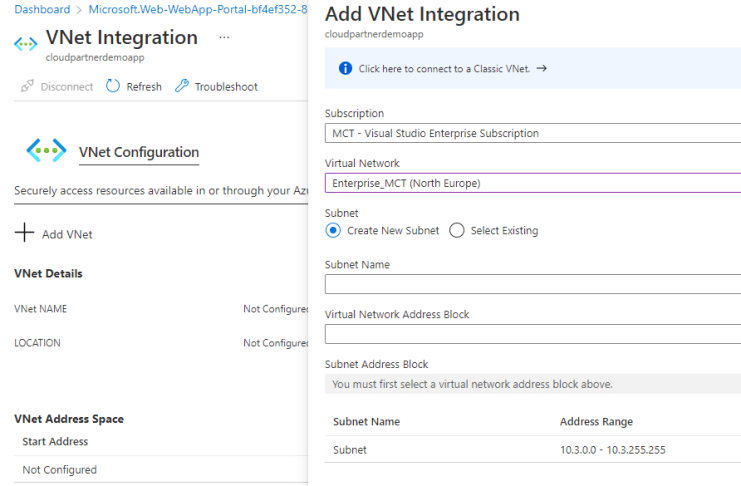Click the VNet Integration header icon
This screenshot has height=486, width=741.
25,45
